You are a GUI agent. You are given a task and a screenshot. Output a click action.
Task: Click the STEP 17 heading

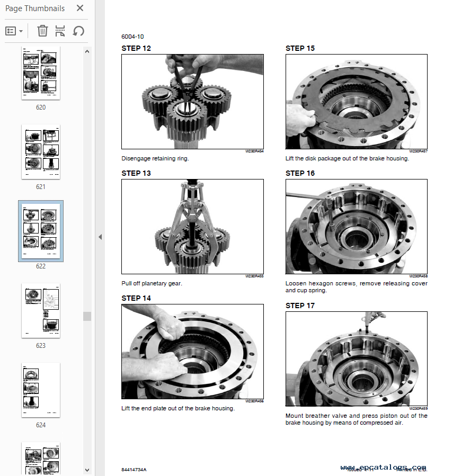coord(300,306)
